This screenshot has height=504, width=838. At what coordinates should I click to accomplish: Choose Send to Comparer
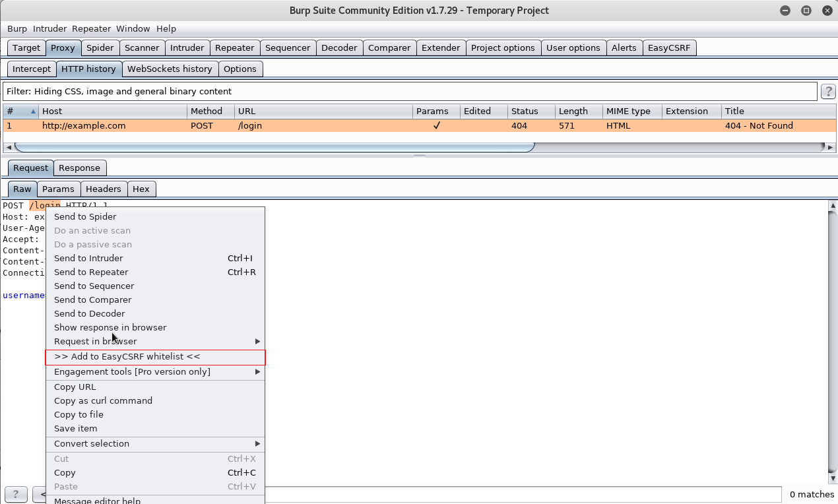pos(155,299)
